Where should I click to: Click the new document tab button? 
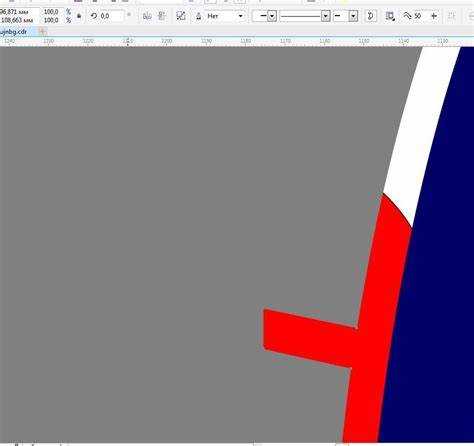pos(43,32)
